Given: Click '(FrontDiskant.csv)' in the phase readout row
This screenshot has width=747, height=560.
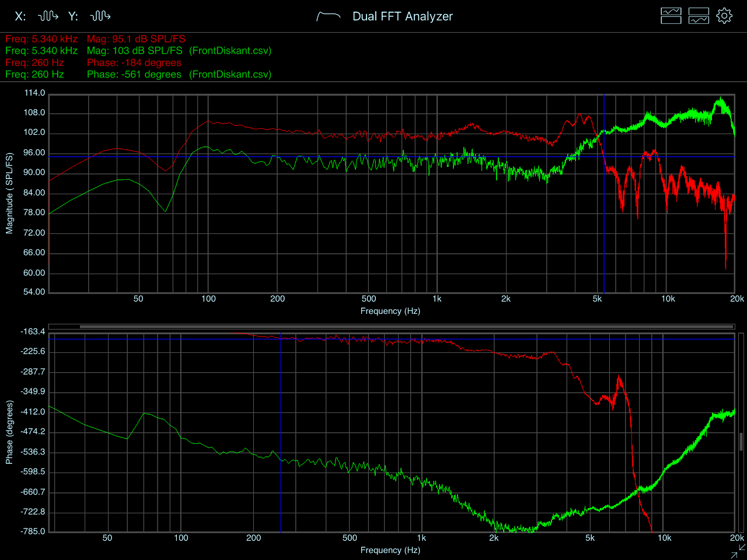Looking at the screenshot, I should tap(230, 75).
